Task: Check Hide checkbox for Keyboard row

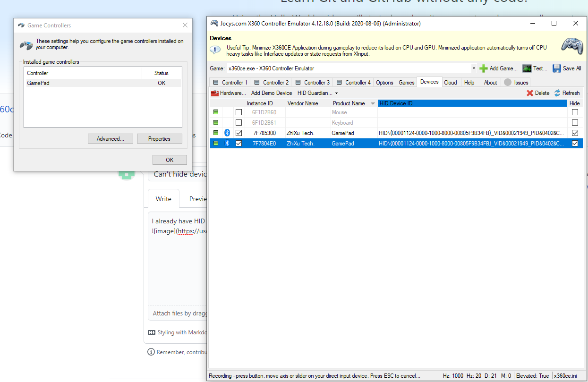Action: (x=575, y=123)
